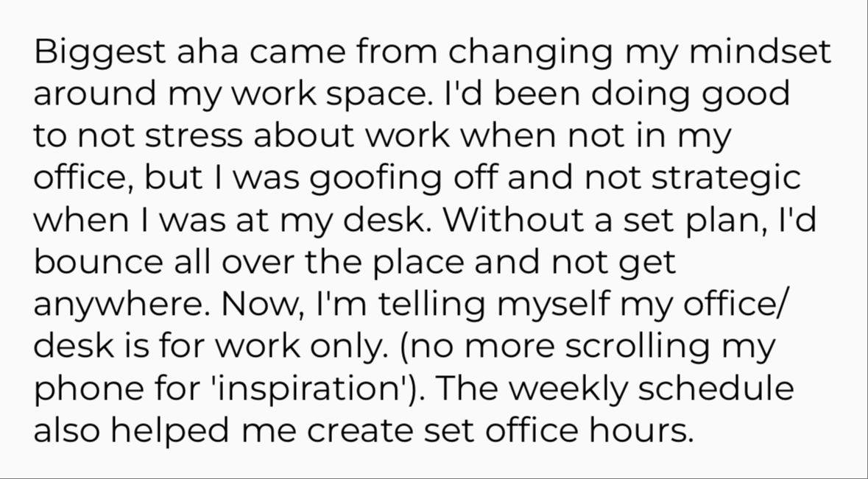This screenshot has height=479, width=868.
Task: Click the quoted word 'inspiration'
Action: tap(305, 389)
